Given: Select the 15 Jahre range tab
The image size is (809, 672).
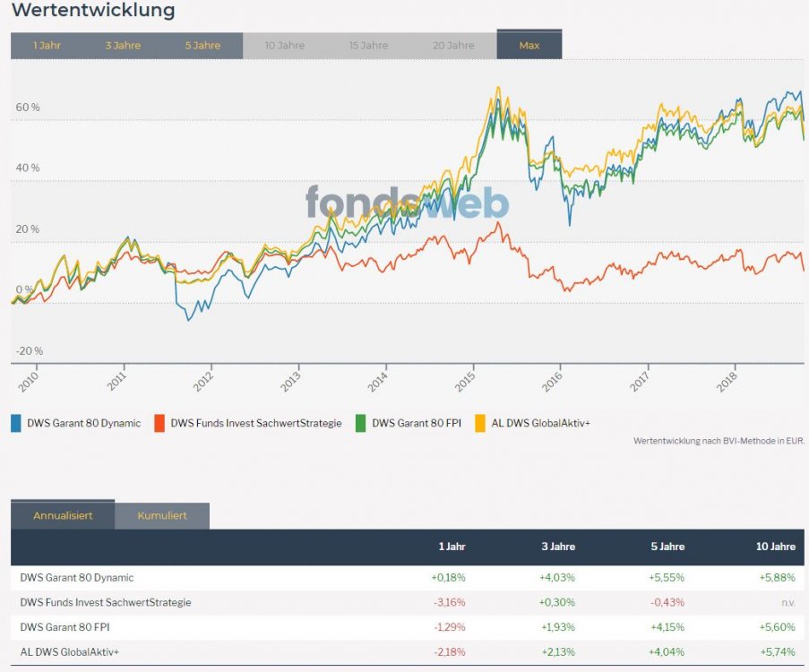Looking at the screenshot, I should tap(369, 46).
